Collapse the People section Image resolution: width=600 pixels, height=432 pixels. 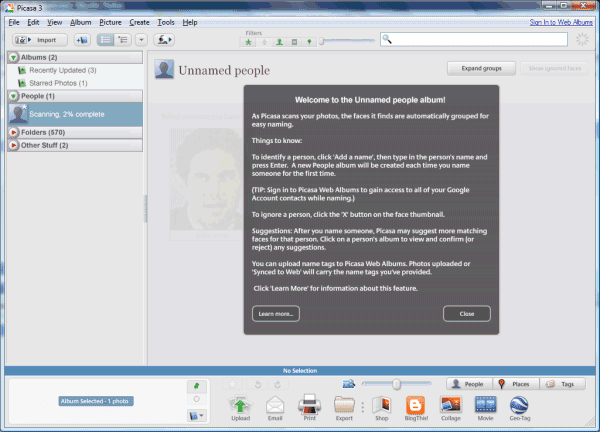click(x=13, y=96)
